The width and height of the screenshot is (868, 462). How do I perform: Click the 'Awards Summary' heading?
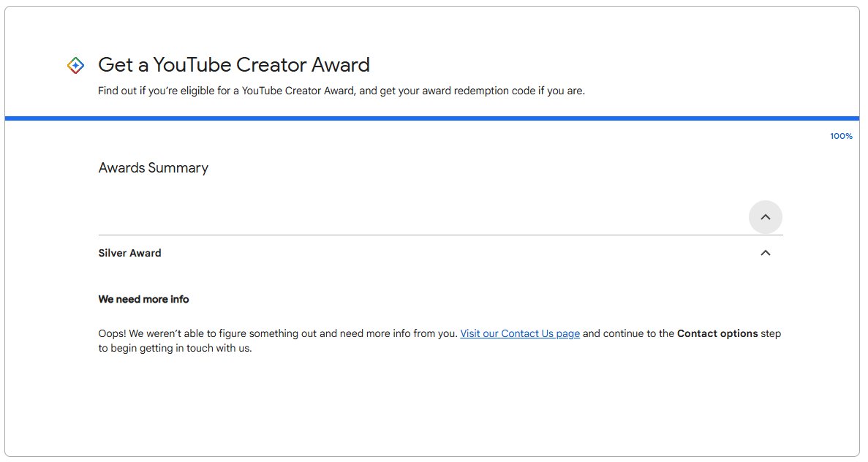pyautogui.click(x=154, y=167)
